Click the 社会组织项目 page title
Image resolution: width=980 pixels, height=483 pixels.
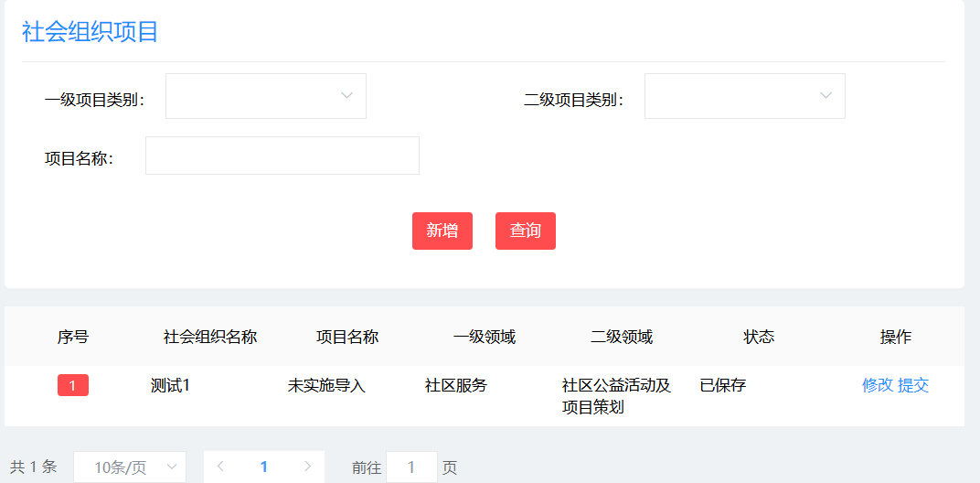click(x=90, y=32)
